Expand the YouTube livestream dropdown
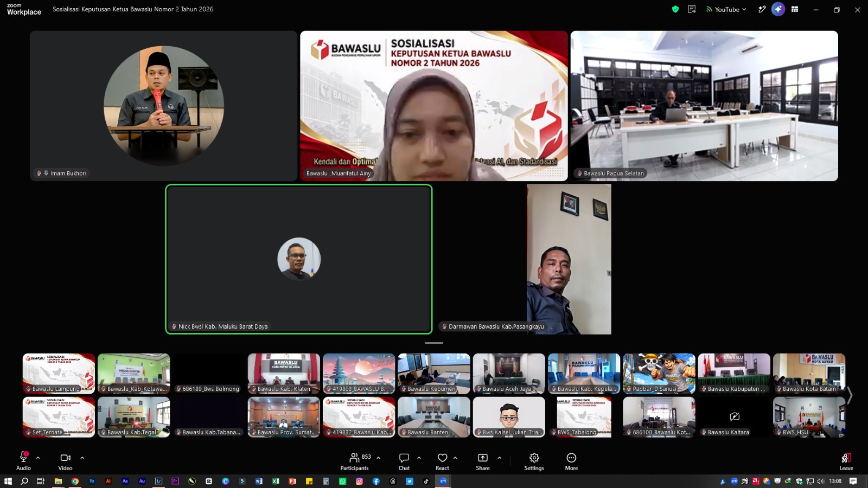The width and height of the screenshot is (868, 488). 726,9
